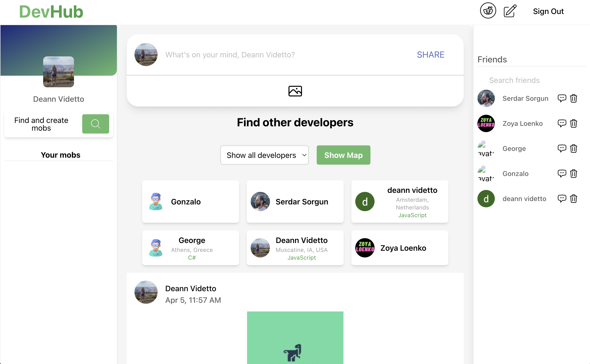Viewport: 590px width, 364px height.
Task: Remove Zoya Loenko using the trash icon
Action: [x=574, y=123]
